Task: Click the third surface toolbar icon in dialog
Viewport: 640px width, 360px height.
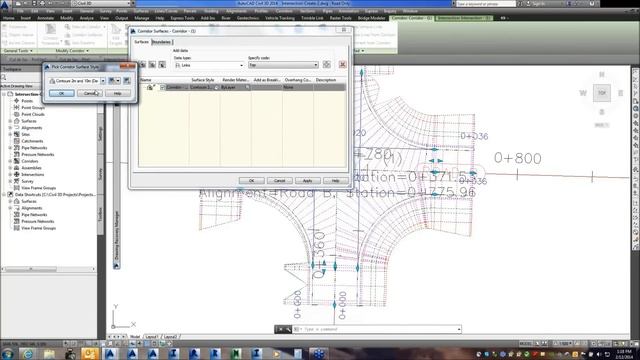Action: coord(162,64)
